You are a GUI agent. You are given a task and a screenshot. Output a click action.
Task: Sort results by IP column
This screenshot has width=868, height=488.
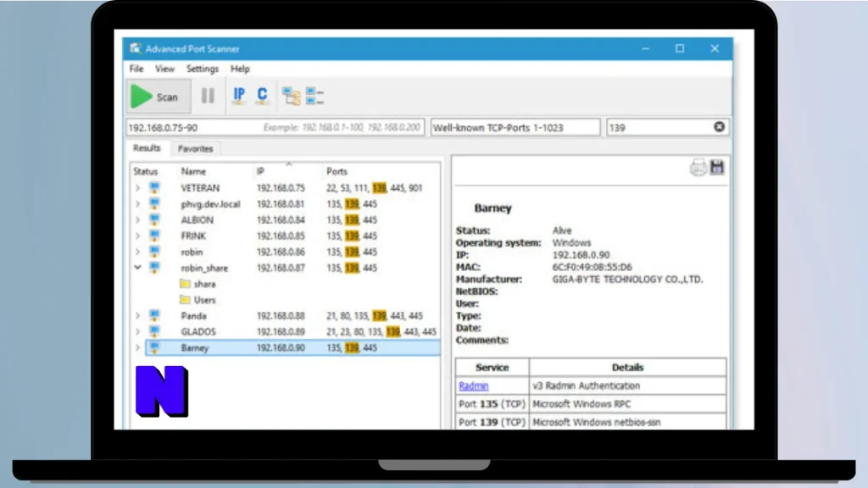click(260, 171)
